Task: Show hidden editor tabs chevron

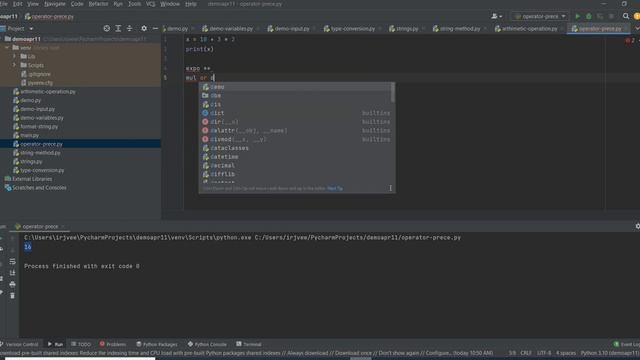Action: 637,29
